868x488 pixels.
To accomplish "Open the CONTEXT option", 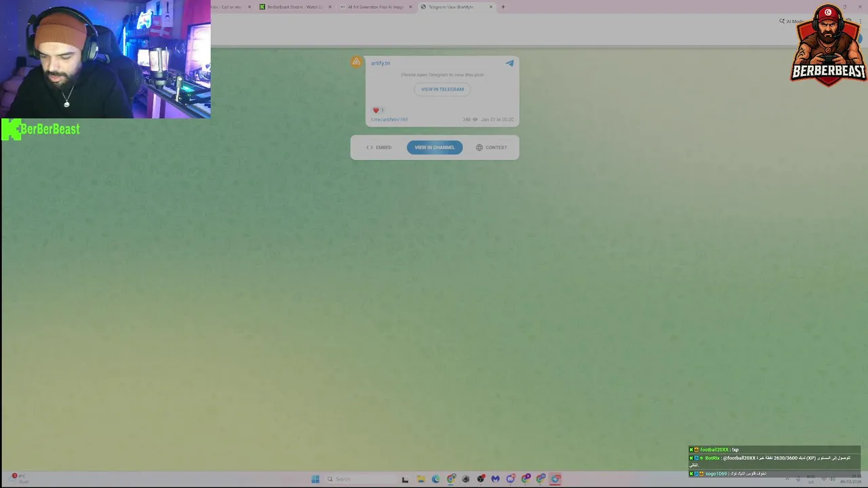I will (x=492, y=147).
